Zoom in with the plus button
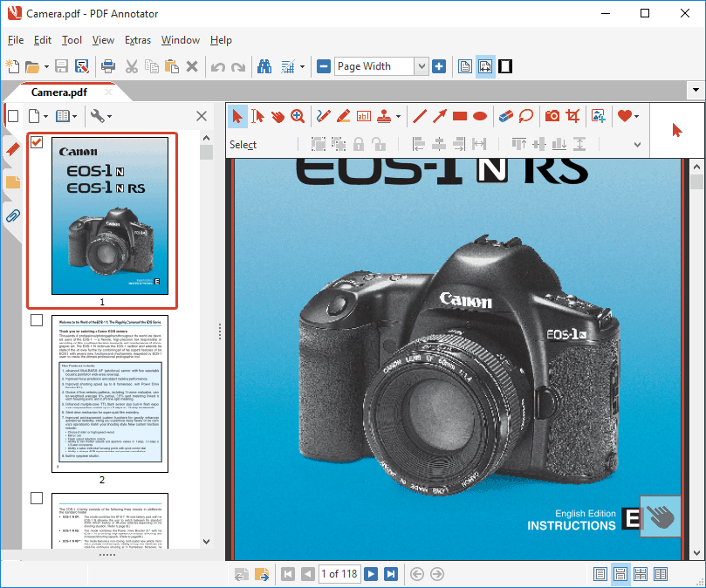The height and width of the screenshot is (588, 706). (x=439, y=66)
